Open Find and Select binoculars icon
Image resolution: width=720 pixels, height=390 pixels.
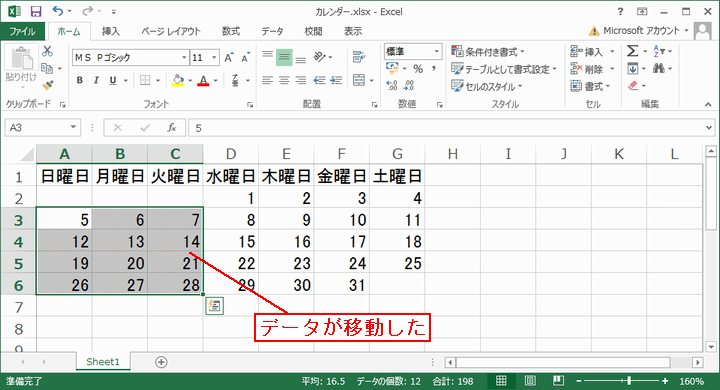659,68
